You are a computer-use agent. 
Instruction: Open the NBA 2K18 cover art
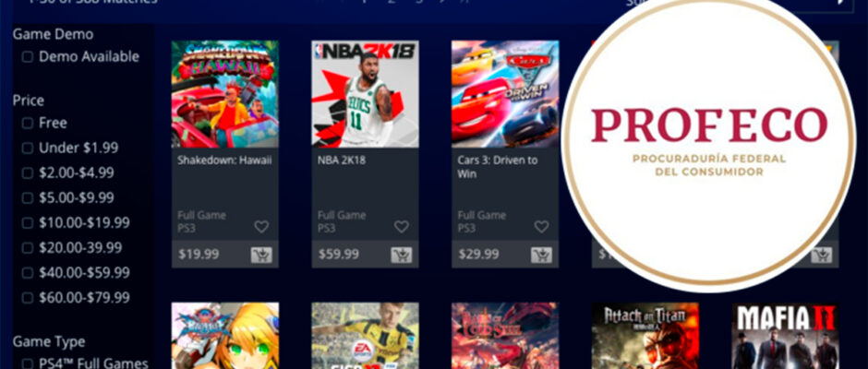[x=366, y=94]
